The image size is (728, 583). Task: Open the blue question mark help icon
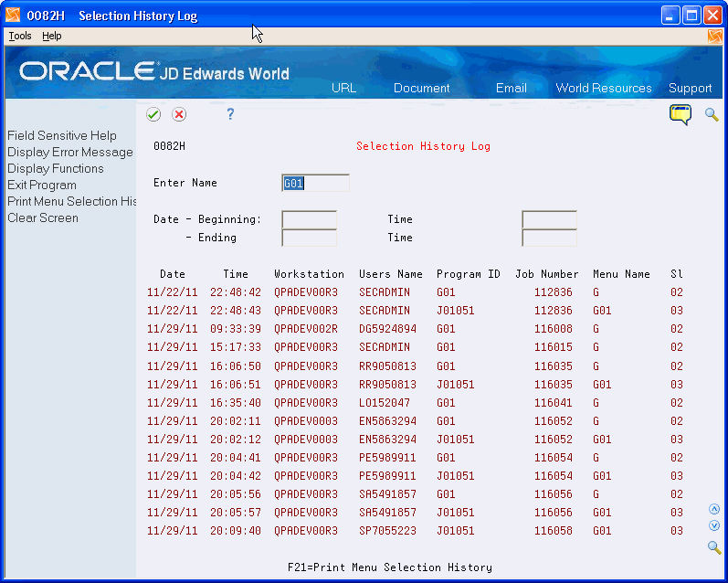pyautogui.click(x=230, y=114)
